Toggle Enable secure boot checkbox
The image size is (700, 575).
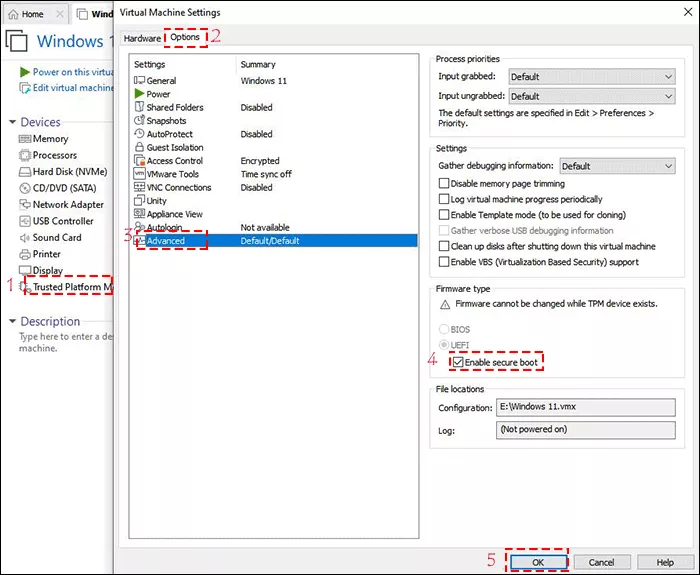point(458,361)
